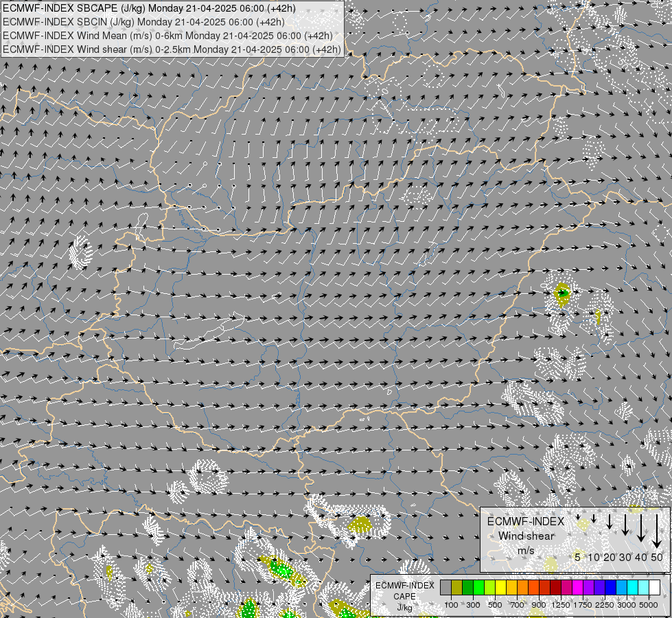Click the '40' label in wind shear legend
672x618 pixels.
click(x=641, y=557)
